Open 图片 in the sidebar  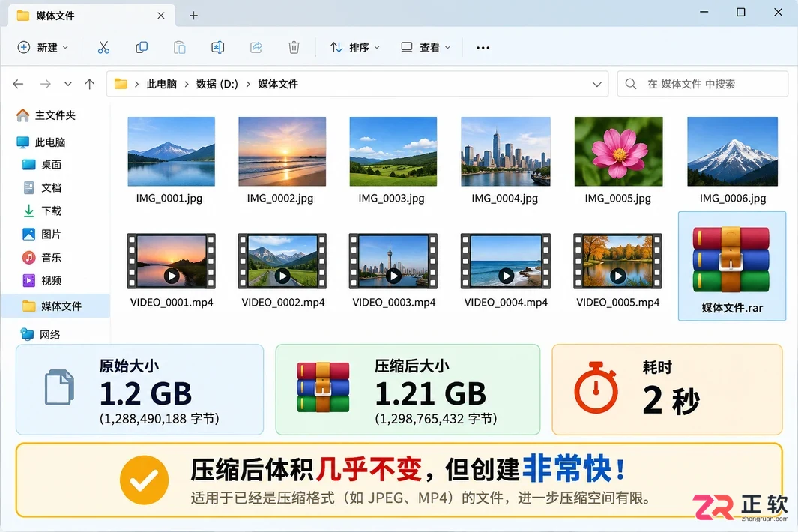(42, 235)
